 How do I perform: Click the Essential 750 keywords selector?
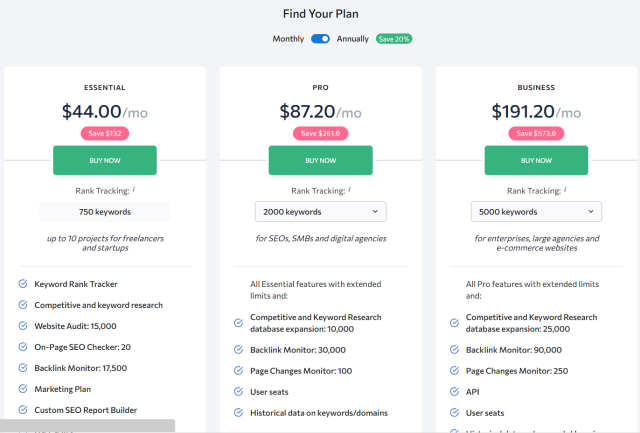105,212
